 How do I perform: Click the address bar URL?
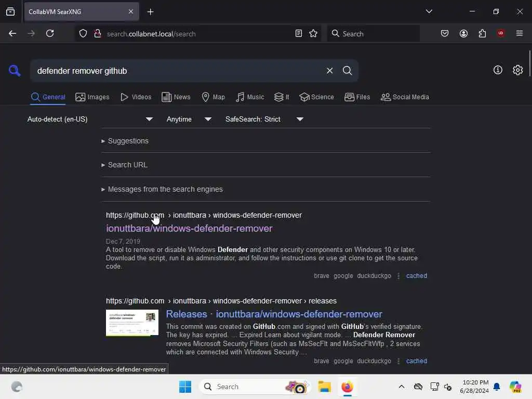point(151,34)
